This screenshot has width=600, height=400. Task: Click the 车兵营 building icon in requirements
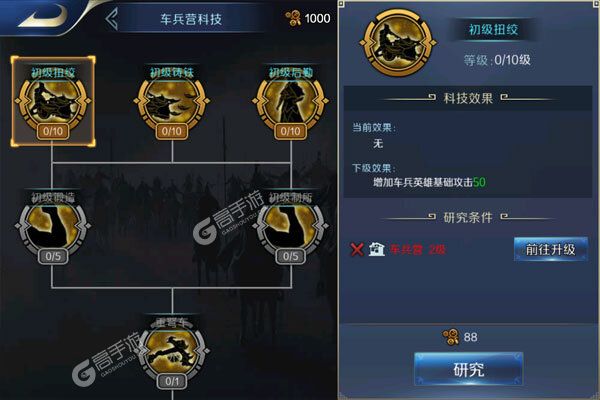pyautogui.click(x=377, y=250)
